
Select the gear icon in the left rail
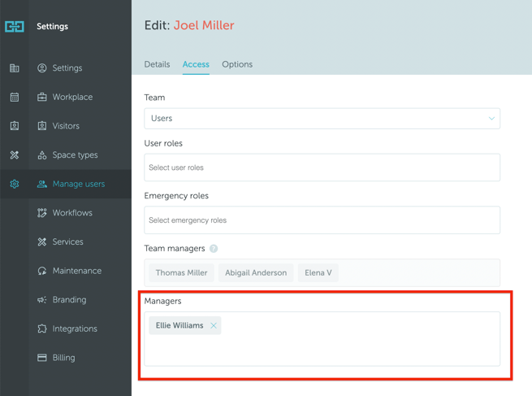[x=15, y=184]
